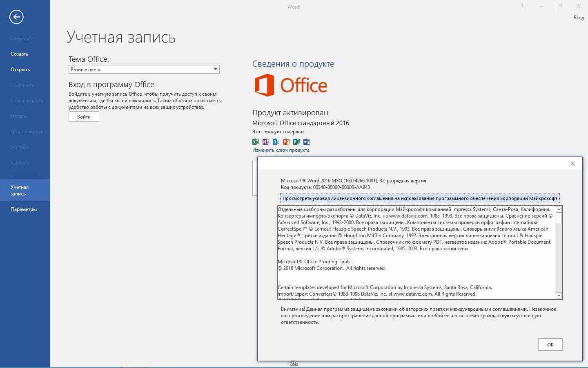588x368 pixels.
Task: Go back using the circular arrow button
Action: pos(16,17)
